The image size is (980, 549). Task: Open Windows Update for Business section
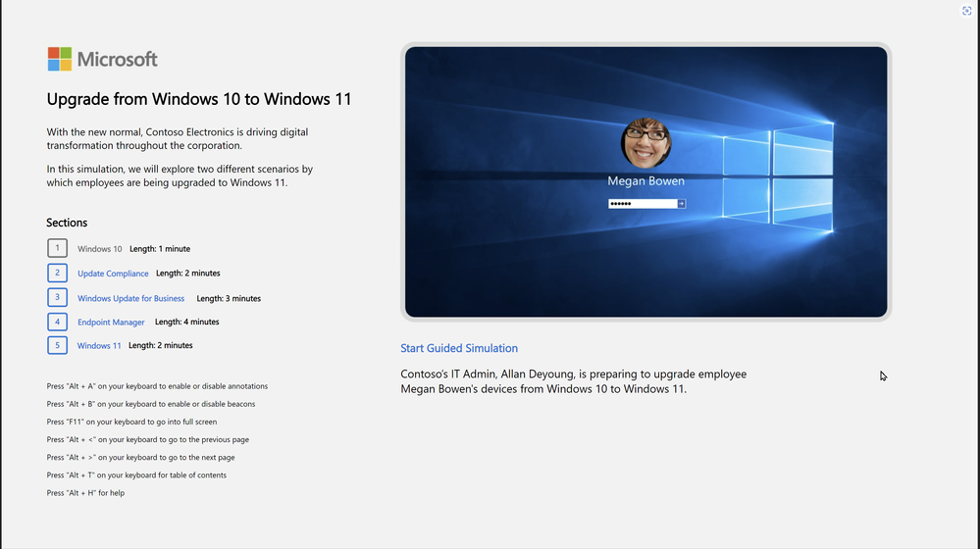click(x=130, y=299)
